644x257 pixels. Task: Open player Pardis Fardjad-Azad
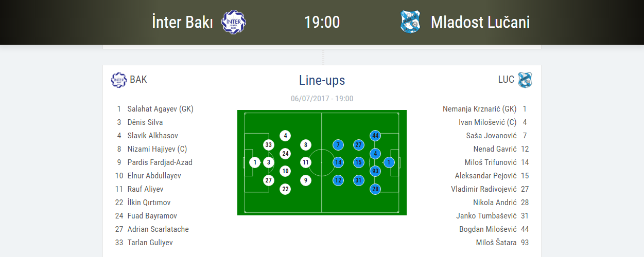160,162
